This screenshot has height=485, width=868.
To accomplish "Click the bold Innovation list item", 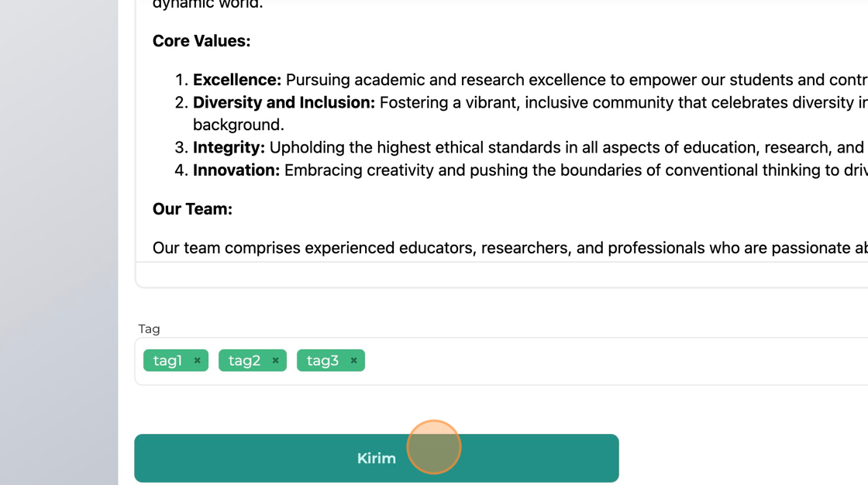I will [x=236, y=170].
